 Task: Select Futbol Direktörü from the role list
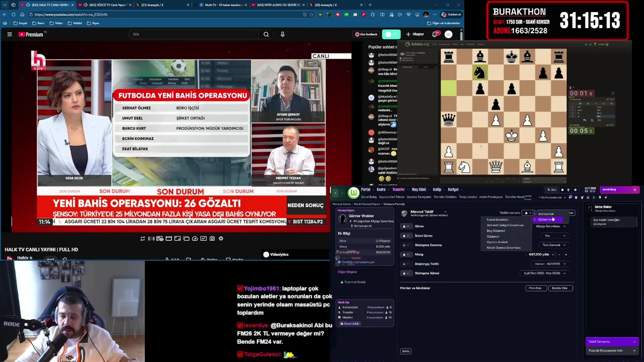click(498, 220)
